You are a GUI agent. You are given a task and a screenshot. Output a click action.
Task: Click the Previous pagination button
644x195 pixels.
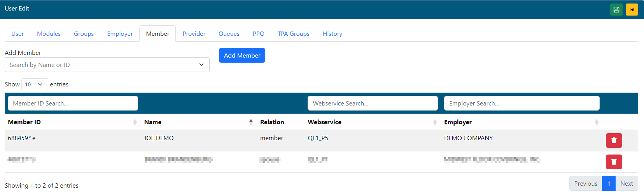pos(585,184)
